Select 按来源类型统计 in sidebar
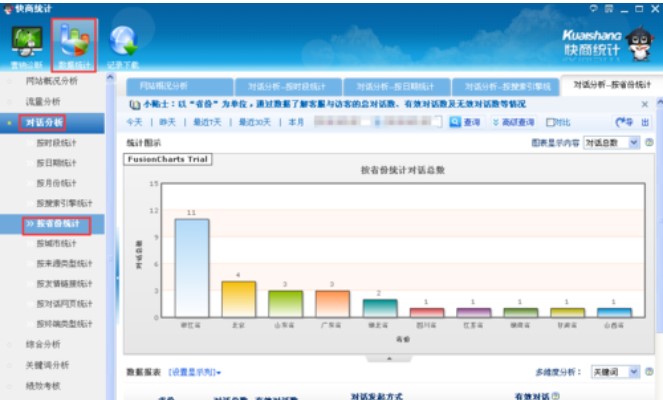 click(64, 264)
